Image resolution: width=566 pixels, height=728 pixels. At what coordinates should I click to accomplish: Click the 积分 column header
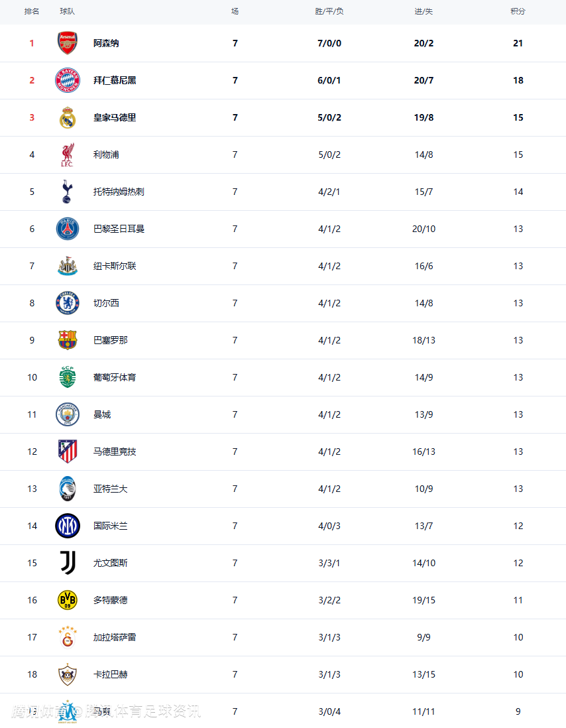(x=518, y=11)
